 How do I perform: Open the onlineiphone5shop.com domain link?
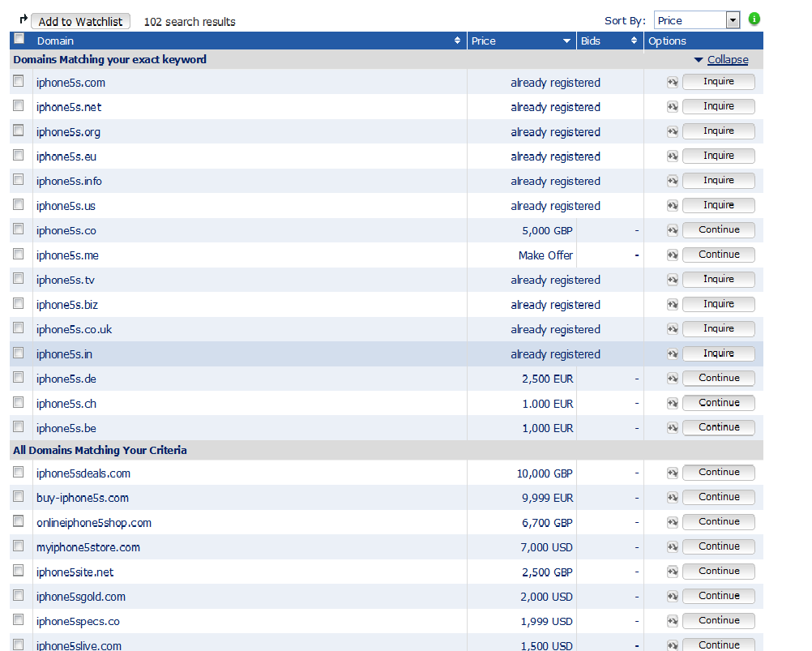[94, 523]
